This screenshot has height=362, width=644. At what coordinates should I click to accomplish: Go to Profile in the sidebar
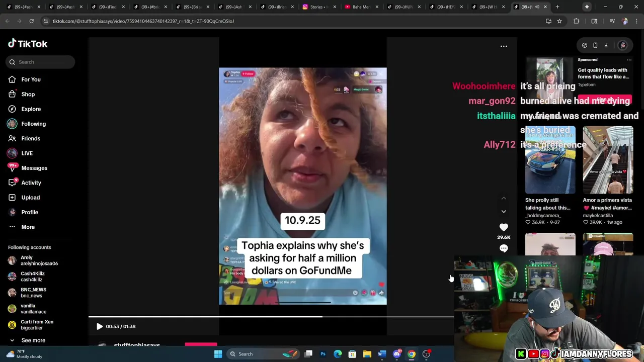point(29,212)
